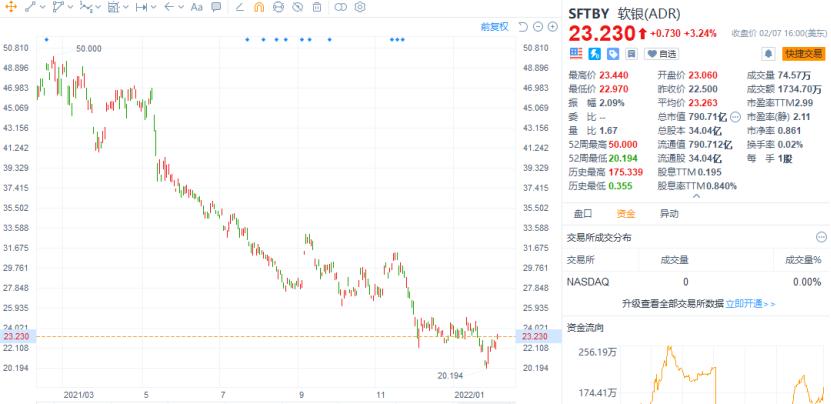Open more options next to 交易所成交分布
This screenshot has height=404, width=831.
tap(821, 237)
